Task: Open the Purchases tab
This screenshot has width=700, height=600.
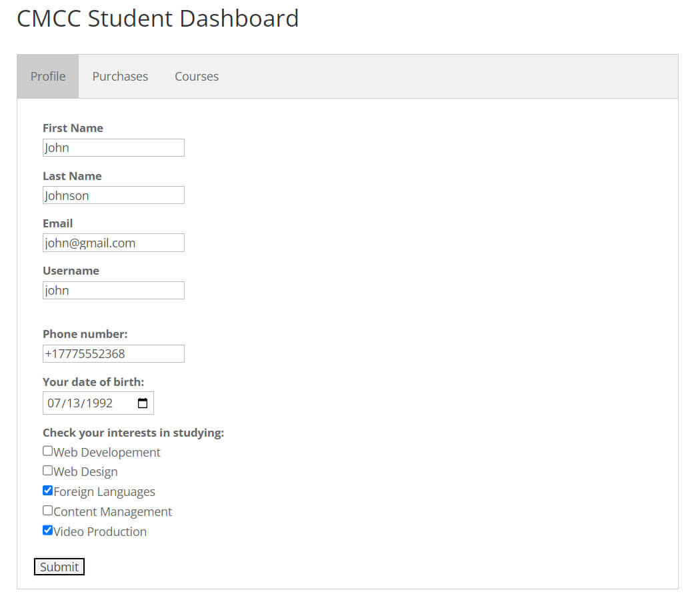Action: [x=120, y=77]
